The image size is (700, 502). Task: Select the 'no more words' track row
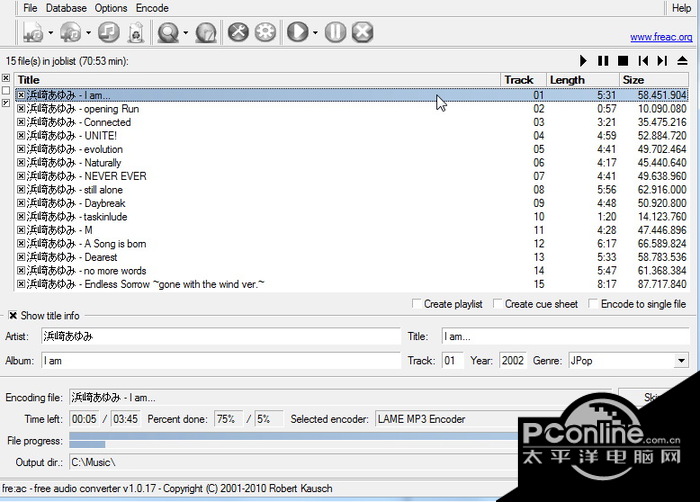tap(352, 271)
